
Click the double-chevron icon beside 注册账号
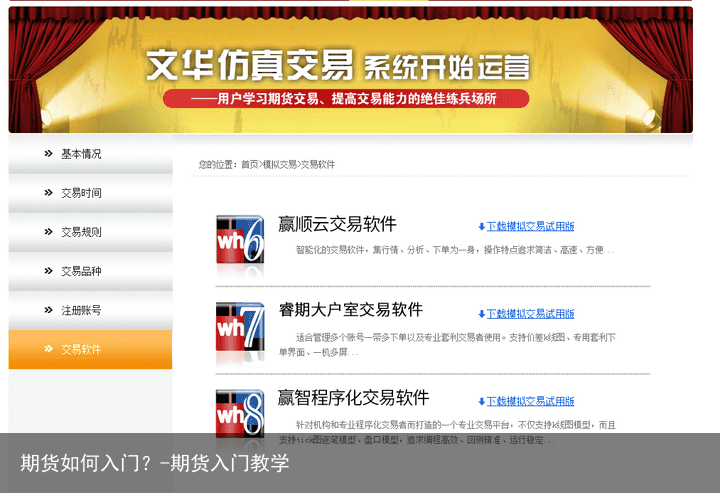(48, 310)
